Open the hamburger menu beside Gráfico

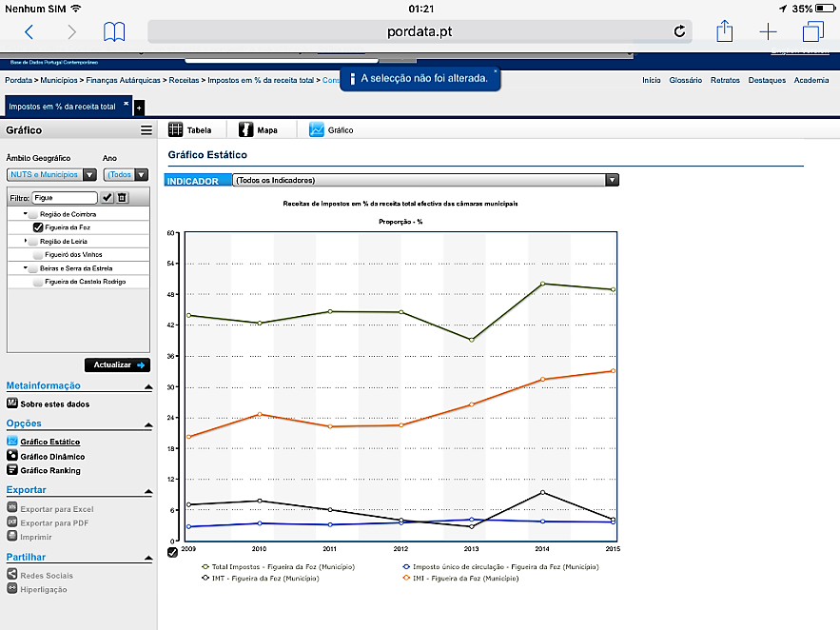coord(147,130)
